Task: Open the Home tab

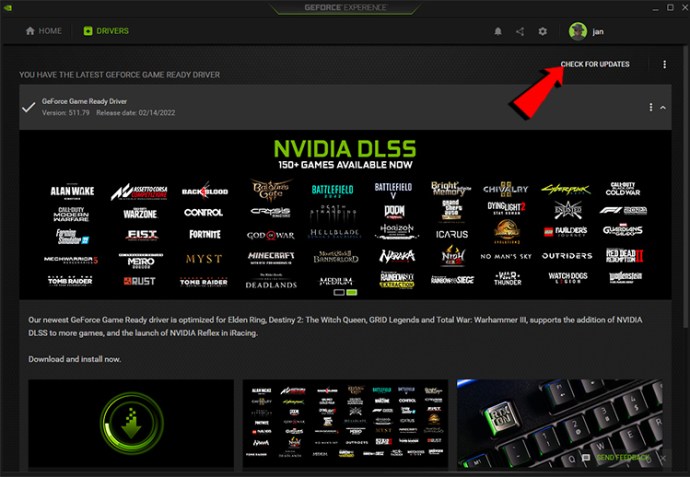Action: point(44,31)
